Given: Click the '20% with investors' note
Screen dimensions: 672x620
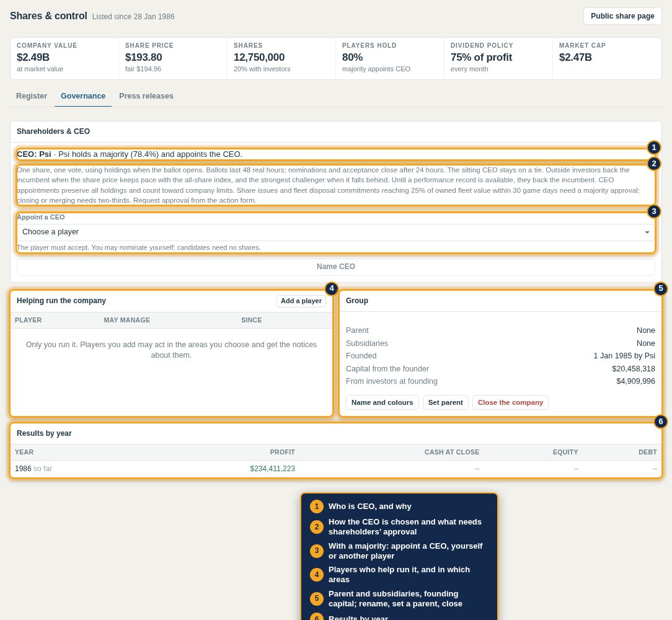Looking at the screenshot, I should coord(262,69).
